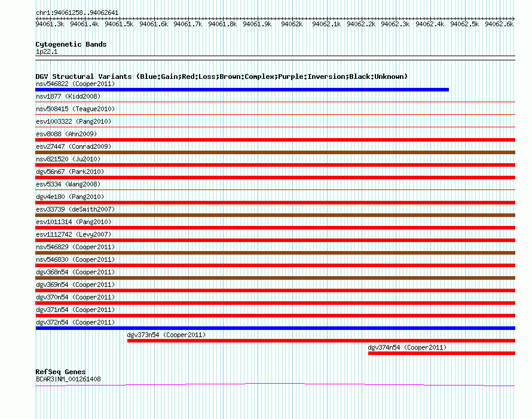Click the red nsv821520 loss bar
This screenshot has width=532, height=419.
tap(275, 165)
